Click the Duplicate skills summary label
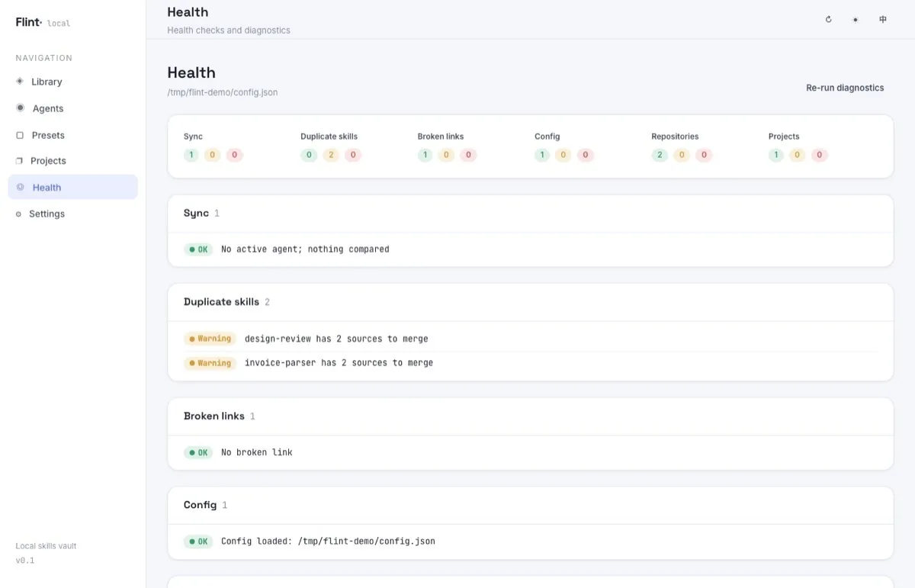915x588 pixels. 329,137
